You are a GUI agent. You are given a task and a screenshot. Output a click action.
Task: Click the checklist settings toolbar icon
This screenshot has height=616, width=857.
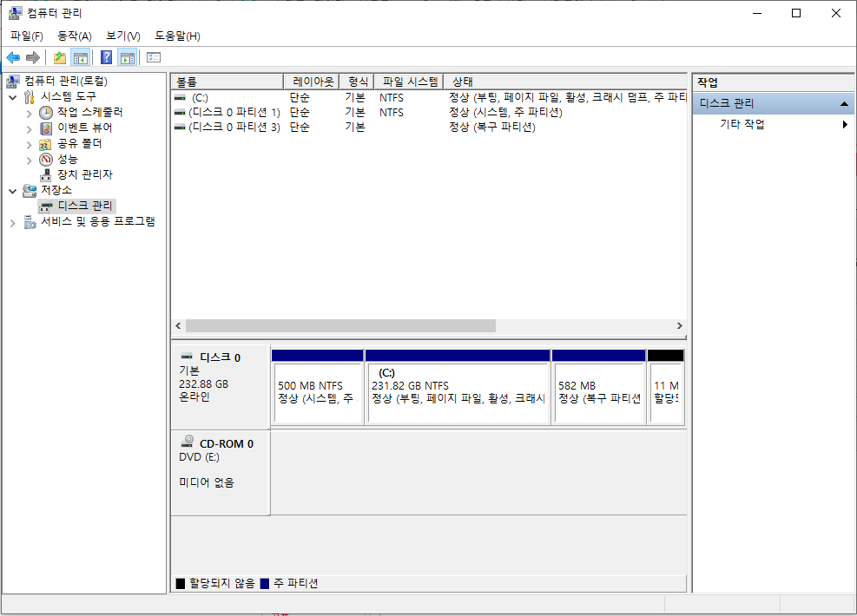[x=154, y=57]
